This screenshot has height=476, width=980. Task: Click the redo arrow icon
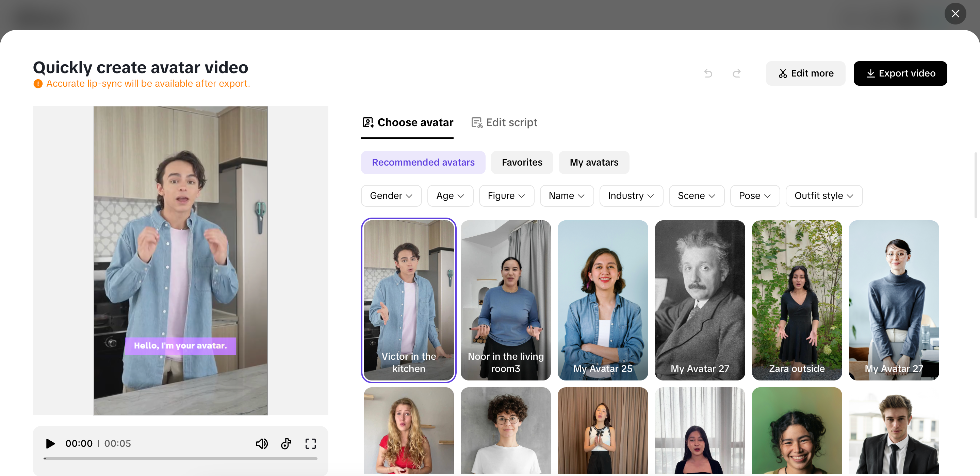coord(736,73)
